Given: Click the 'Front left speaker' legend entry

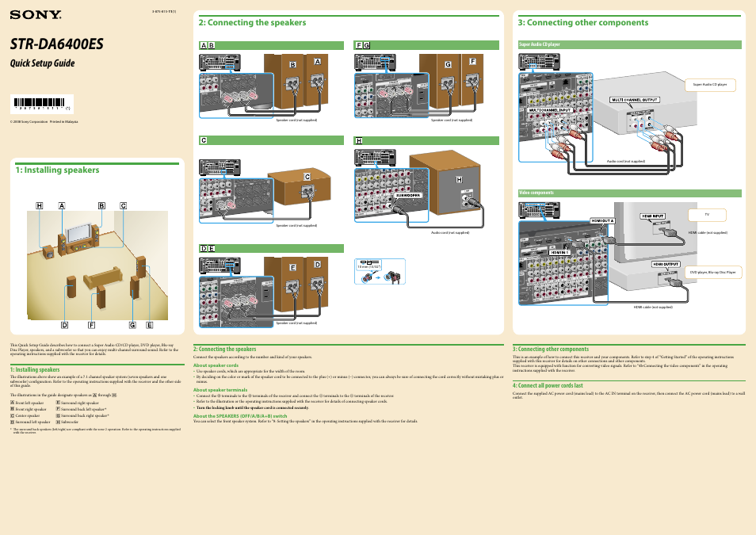Looking at the screenshot, I should [x=27, y=403].
